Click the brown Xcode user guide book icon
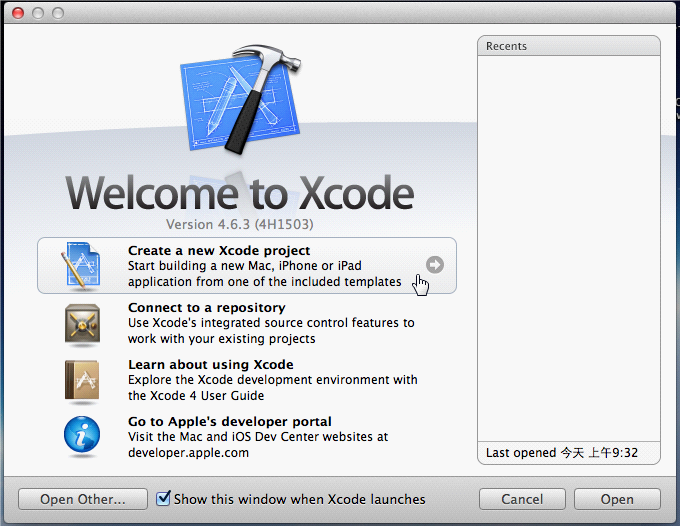Screen dimensions: 681x528 point(82,381)
